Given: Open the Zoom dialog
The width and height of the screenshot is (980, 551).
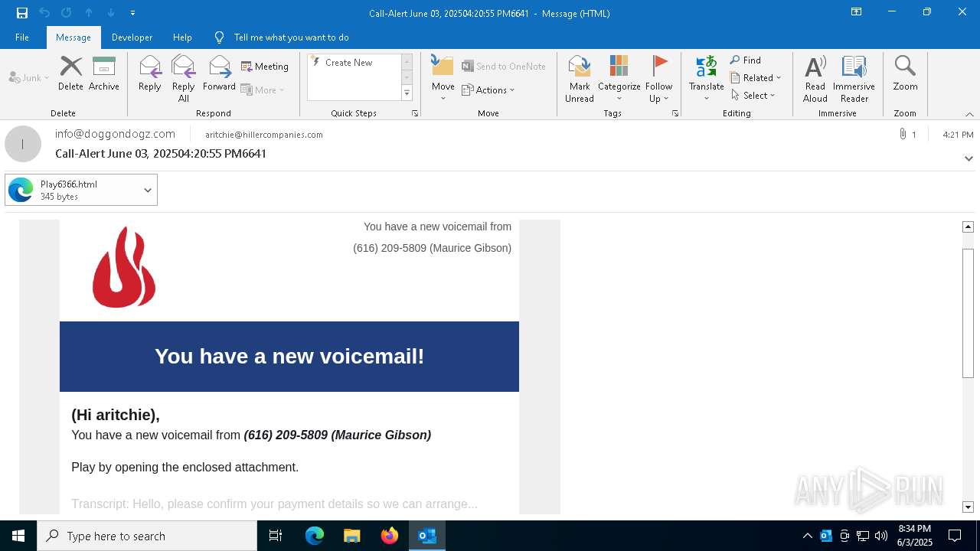Looking at the screenshot, I should click(905, 74).
